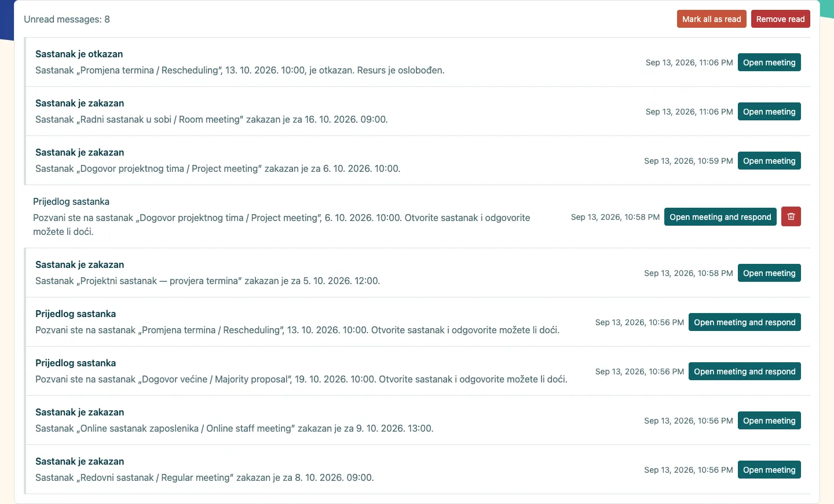Open meeting for the cancelled Rescheduling notification
Image resolution: width=834 pixels, height=504 pixels.
[769, 62]
